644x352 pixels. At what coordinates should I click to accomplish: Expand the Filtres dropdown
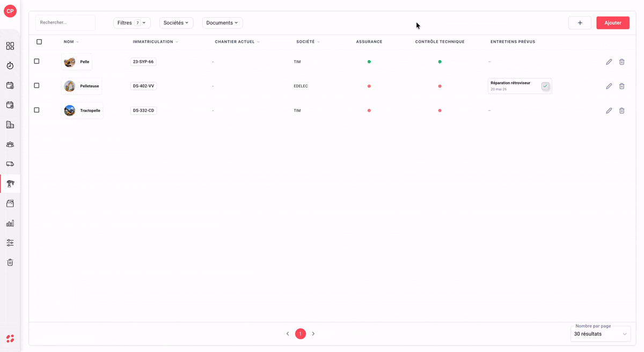(x=132, y=23)
